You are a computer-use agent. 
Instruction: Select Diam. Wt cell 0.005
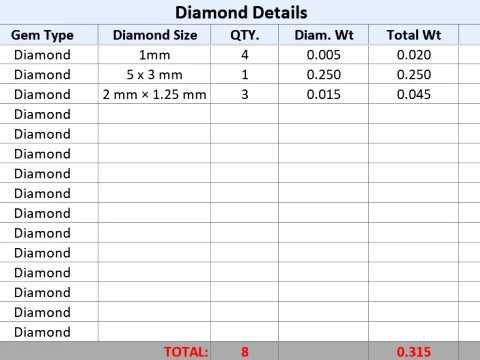click(324, 55)
